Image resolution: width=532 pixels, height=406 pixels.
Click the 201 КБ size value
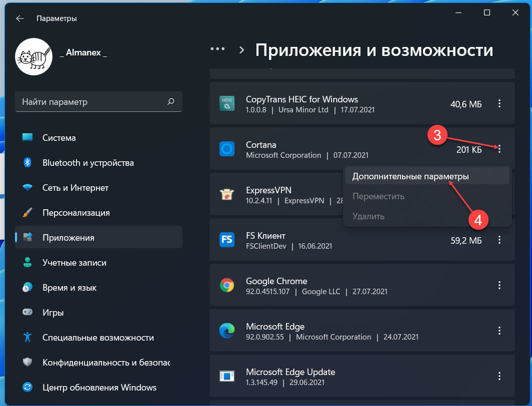click(x=469, y=149)
